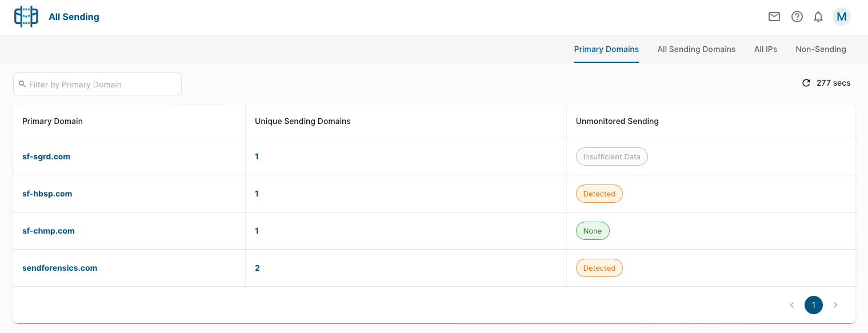Viewport: 868px width, 333px height.
Task: Go to previous page arrow
Action: click(792, 305)
